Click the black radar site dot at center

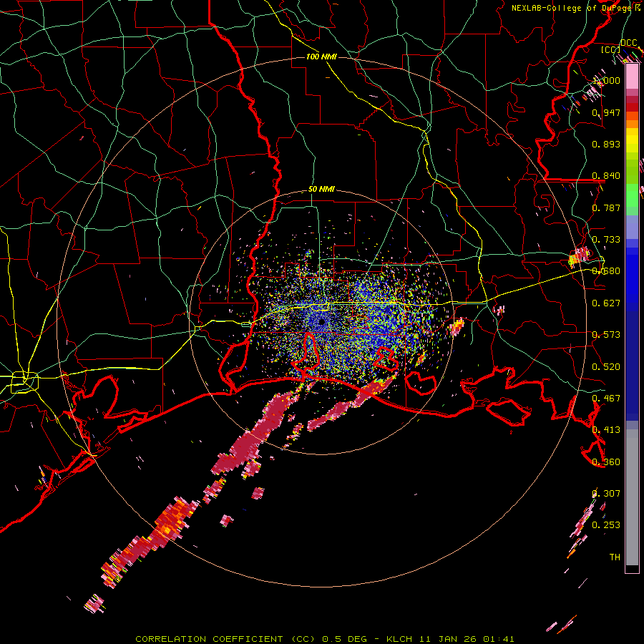321,322
